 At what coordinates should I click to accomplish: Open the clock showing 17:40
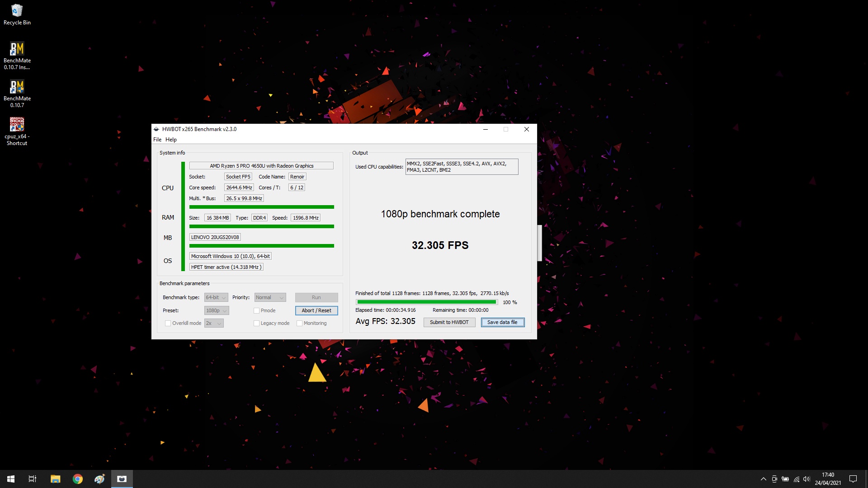point(828,479)
